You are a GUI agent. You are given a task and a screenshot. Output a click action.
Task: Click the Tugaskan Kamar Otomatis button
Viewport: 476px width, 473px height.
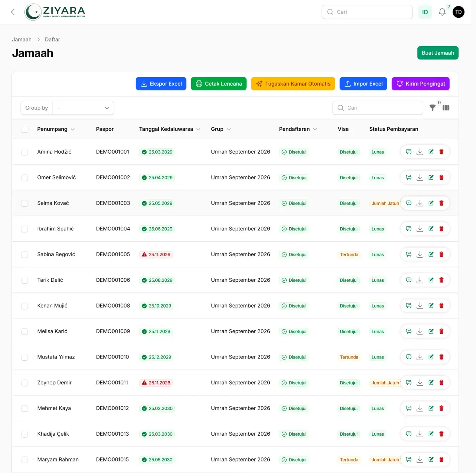[x=293, y=84]
